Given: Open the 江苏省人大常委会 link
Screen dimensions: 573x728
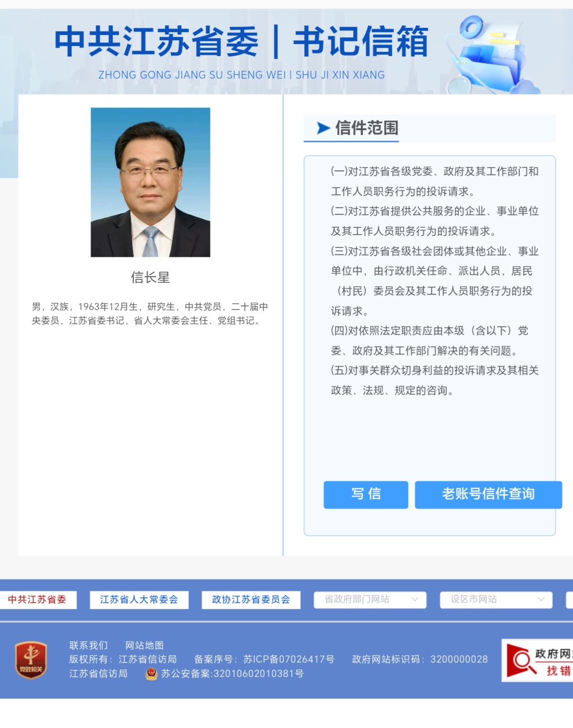Looking at the screenshot, I should tap(139, 600).
